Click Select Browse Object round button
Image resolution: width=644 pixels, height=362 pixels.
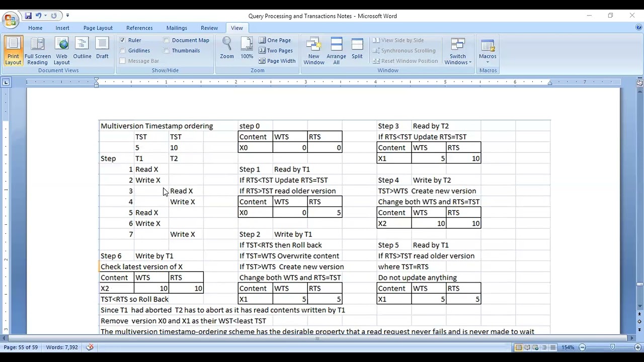tap(639, 321)
